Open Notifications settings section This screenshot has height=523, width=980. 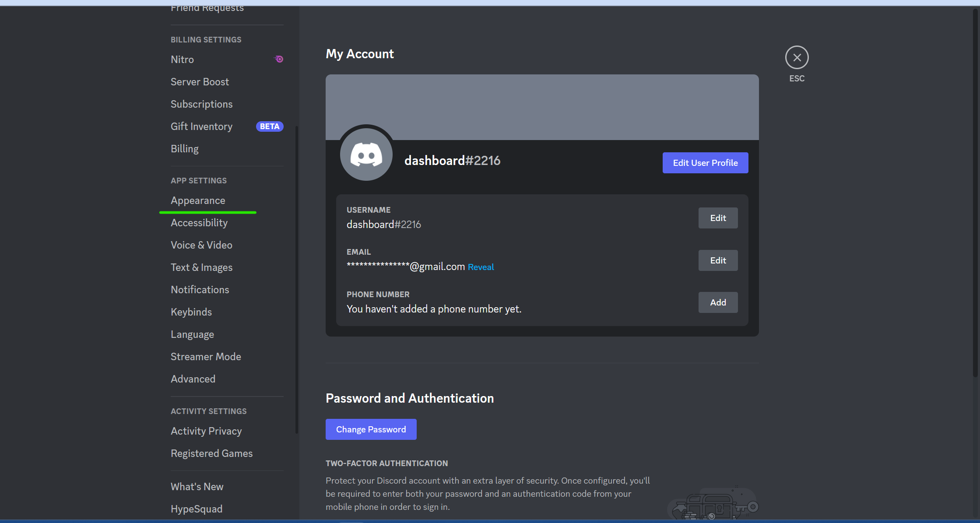199,289
